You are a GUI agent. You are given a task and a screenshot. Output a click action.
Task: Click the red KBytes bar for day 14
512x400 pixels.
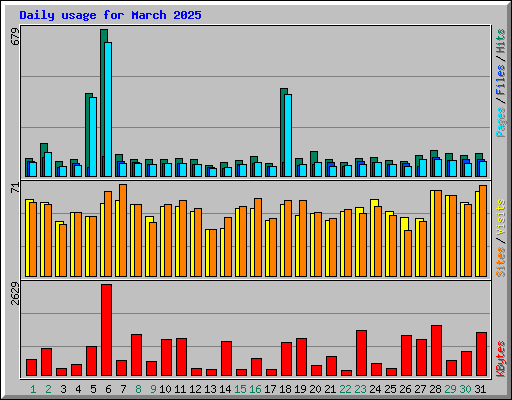pyautogui.click(x=227, y=359)
